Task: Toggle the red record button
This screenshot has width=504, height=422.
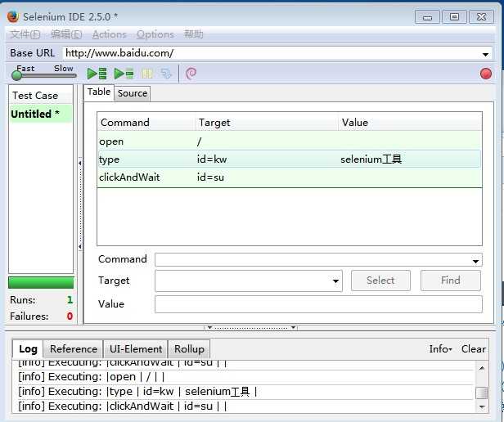Action: [486, 74]
